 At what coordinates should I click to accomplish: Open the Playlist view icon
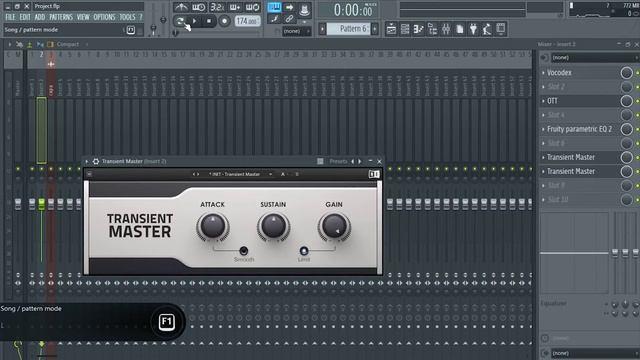[x=391, y=29]
